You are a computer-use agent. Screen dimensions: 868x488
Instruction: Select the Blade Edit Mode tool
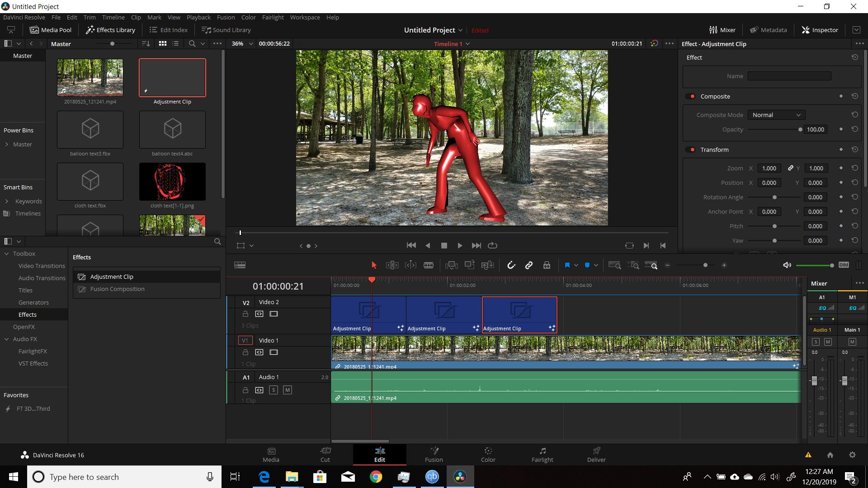[x=429, y=265]
